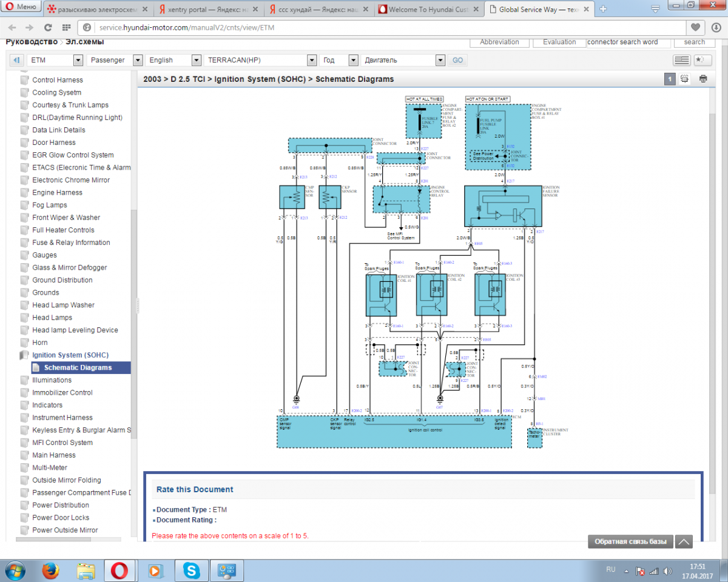Open the favorites star icon
The height and width of the screenshot is (582, 728).
click(x=702, y=60)
